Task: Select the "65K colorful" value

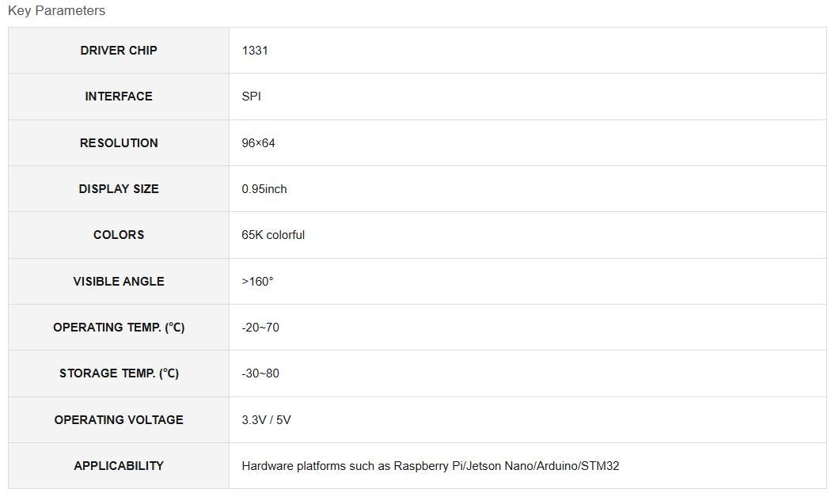Action: (273, 235)
